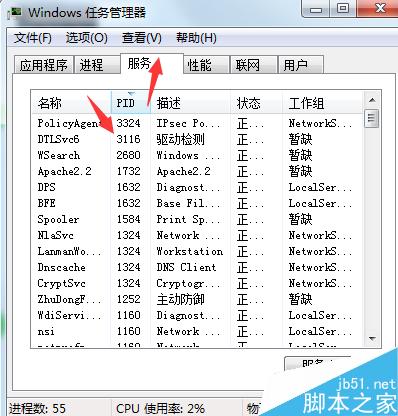
Task: Sort services by PID column header
Action: [x=131, y=103]
